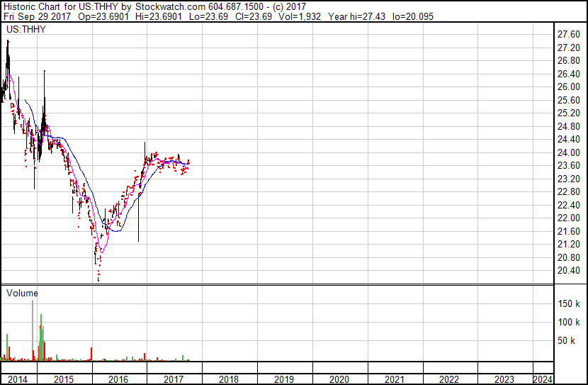Select the 2021 segment on time axis
This screenshot has width=588, height=385.
pyautogui.click(x=395, y=379)
